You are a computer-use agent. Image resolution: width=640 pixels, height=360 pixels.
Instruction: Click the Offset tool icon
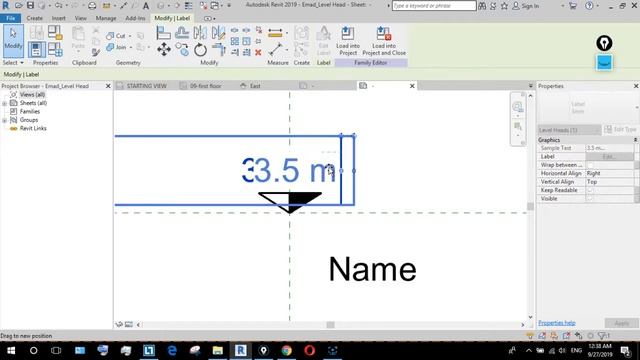[x=182, y=33]
